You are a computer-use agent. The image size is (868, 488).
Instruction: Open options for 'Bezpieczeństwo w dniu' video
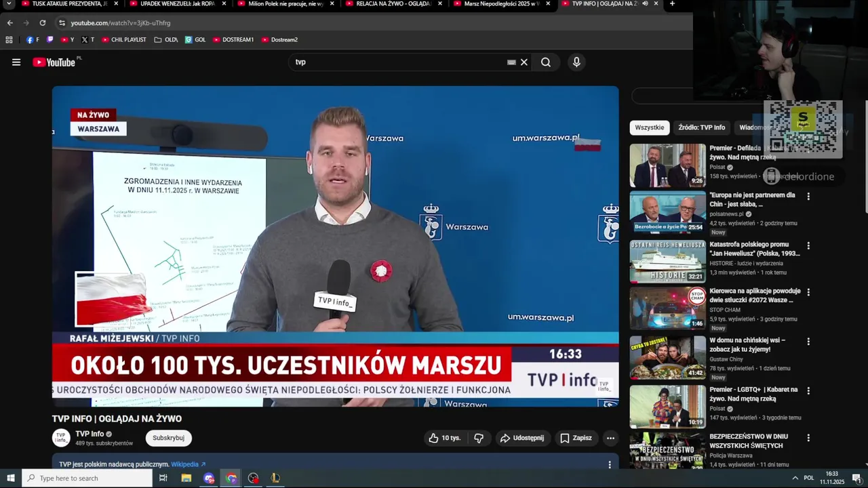pyautogui.click(x=808, y=438)
